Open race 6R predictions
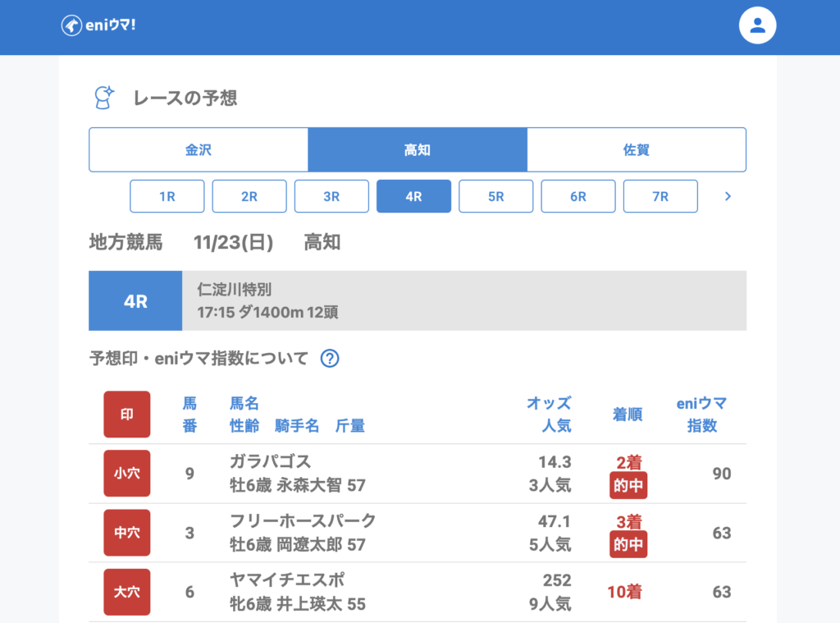The height and width of the screenshot is (623, 840). [x=578, y=197]
